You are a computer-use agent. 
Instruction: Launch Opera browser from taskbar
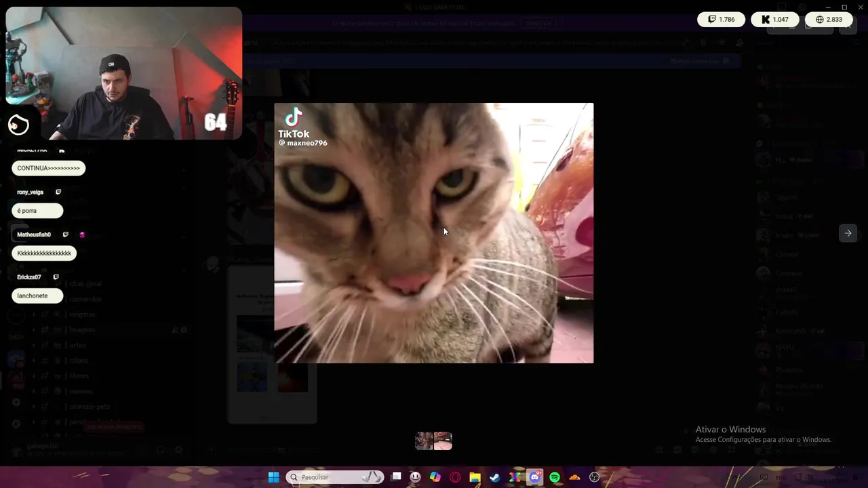[455, 477]
